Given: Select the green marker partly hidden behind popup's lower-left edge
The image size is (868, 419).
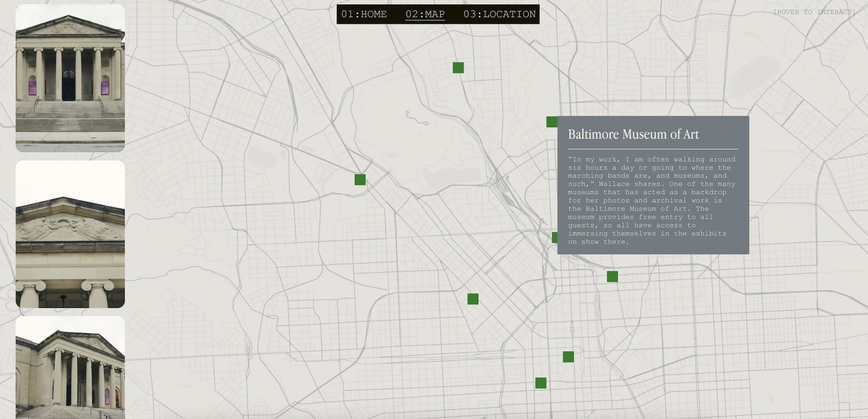Looking at the screenshot, I should pos(555,237).
